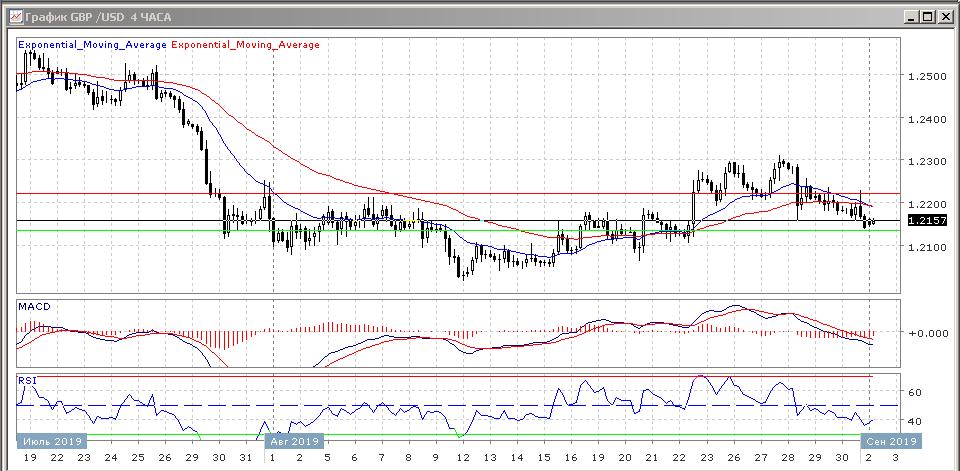Viewport: 960px width, 471px height.
Task: Maximize the GBP/USD chart window
Action: coord(926,17)
